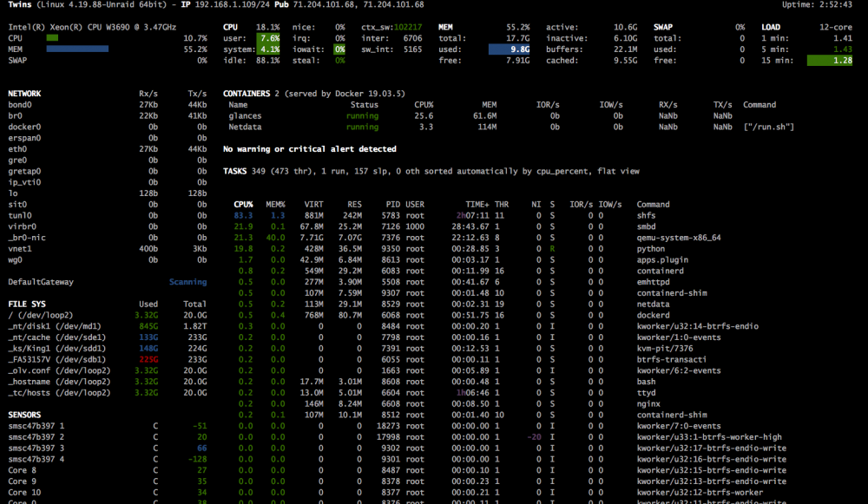Click the ctx_sw 102217 value
Image resolution: width=868 pixels, height=504 pixels.
[x=408, y=27]
